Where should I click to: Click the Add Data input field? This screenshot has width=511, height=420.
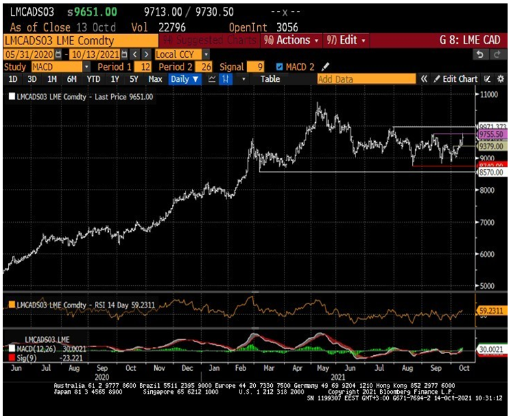366,79
